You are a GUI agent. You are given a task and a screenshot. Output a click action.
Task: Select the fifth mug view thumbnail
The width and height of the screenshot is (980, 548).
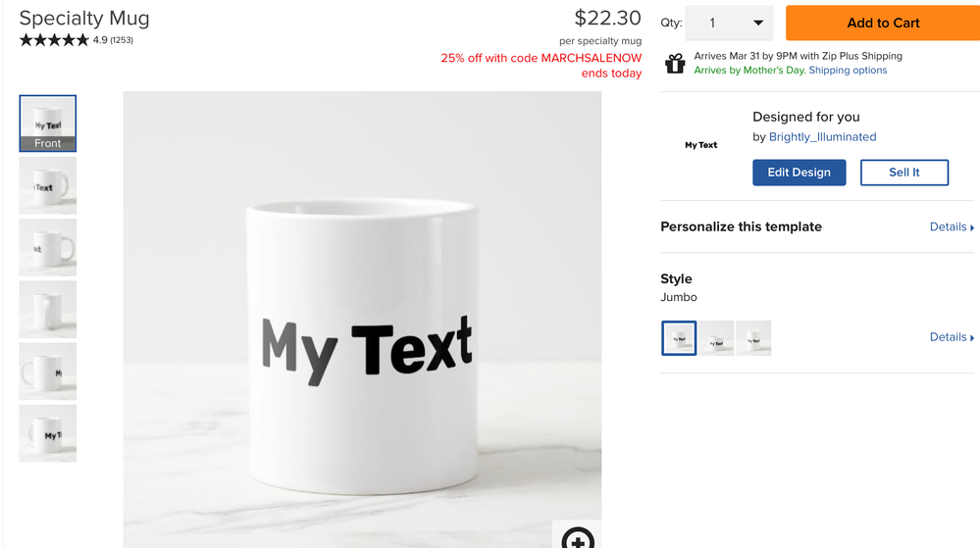coord(48,371)
